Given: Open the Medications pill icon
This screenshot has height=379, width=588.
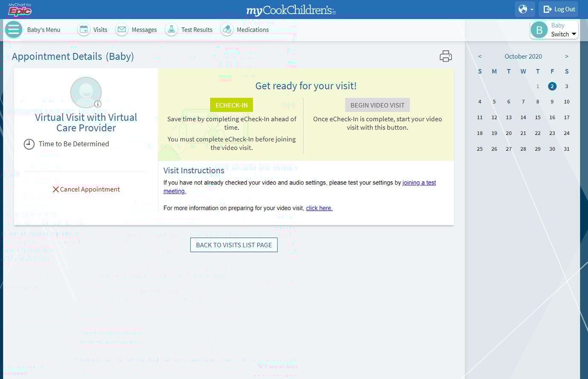Looking at the screenshot, I should point(227,29).
